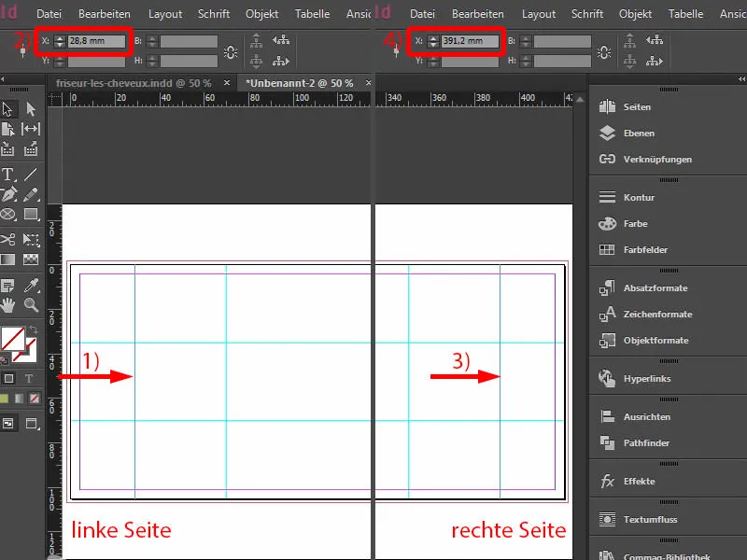The height and width of the screenshot is (560, 747).
Task: Click the Fill color swatch
Action: 12,339
